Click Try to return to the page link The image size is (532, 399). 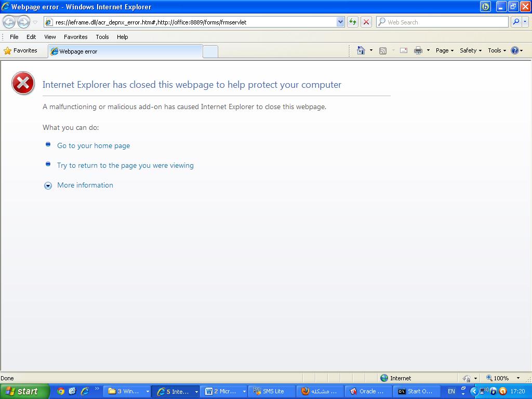pyautogui.click(x=125, y=165)
